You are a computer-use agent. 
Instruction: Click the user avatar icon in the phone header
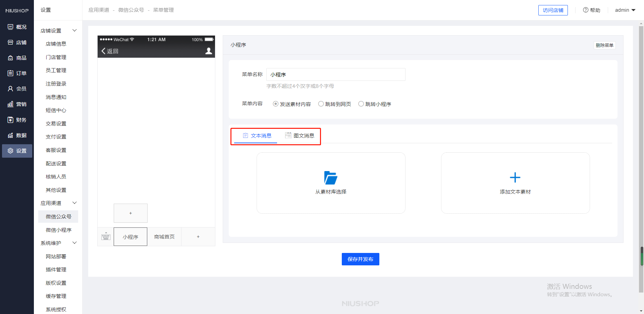pos(209,51)
